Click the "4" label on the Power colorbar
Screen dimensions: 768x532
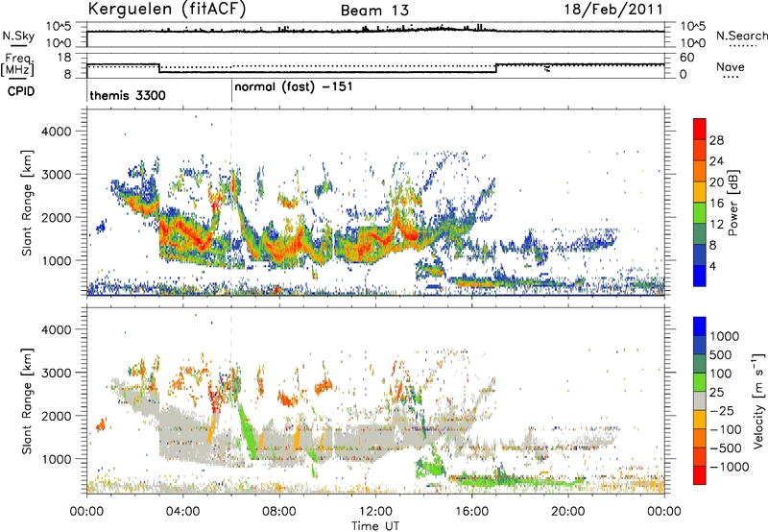tap(713, 267)
